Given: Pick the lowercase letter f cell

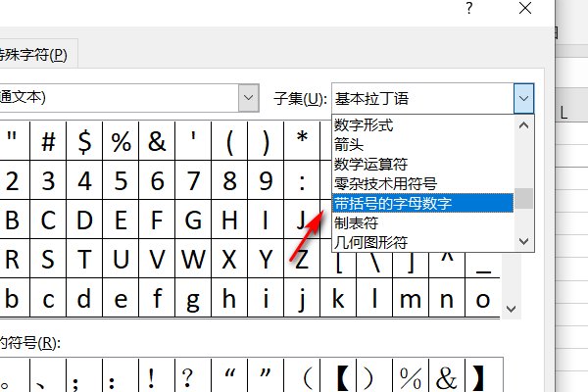Looking at the screenshot, I should [x=157, y=298].
